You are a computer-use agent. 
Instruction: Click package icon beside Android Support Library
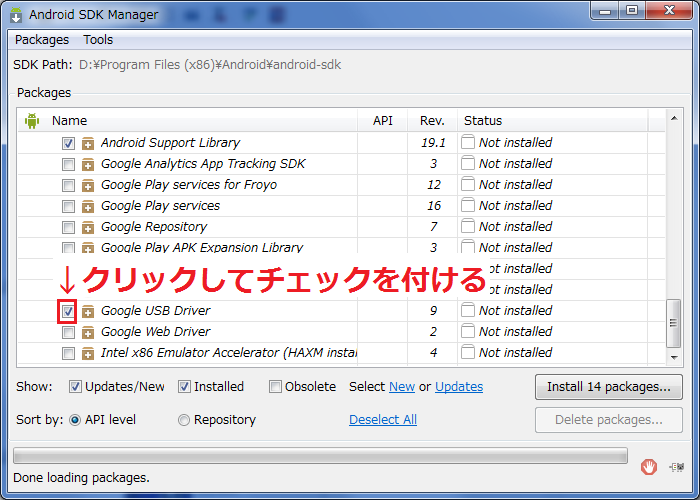click(88, 144)
